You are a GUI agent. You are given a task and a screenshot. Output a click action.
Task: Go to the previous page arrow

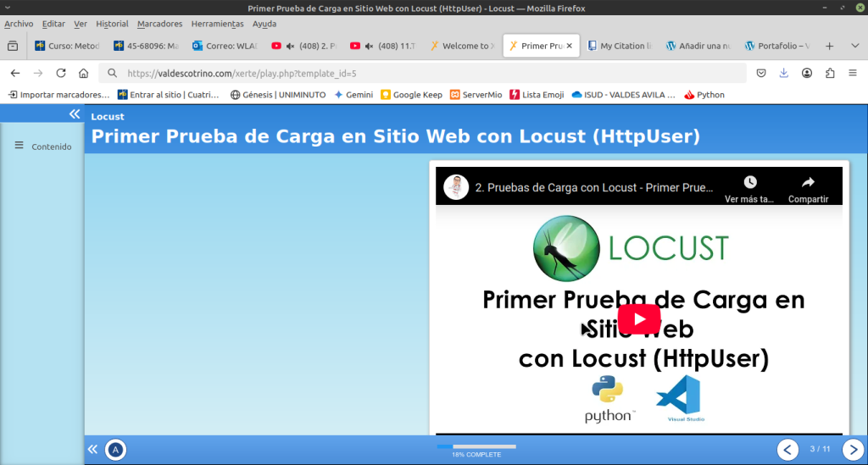(x=787, y=450)
